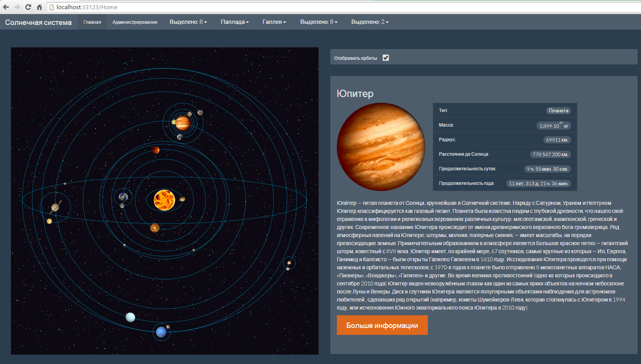Click the mass value «1,899·10²⁷ кг»
The image size is (641, 364).
pyautogui.click(x=554, y=125)
